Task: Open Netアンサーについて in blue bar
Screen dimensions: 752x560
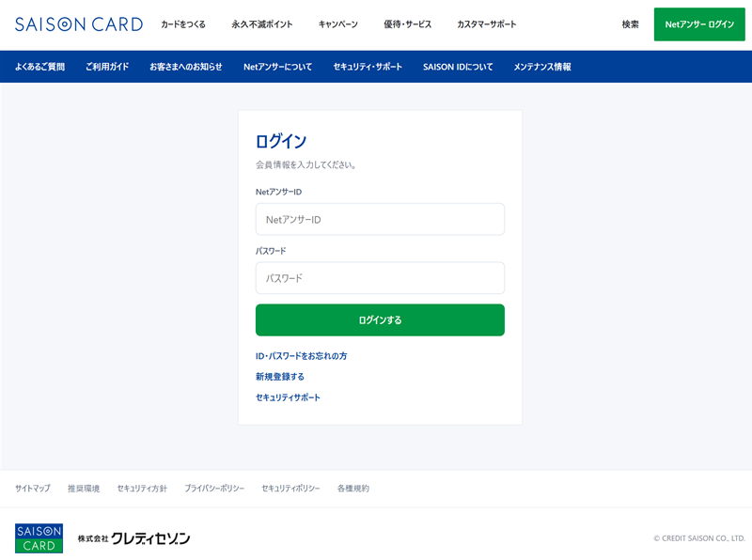Action: pos(277,67)
